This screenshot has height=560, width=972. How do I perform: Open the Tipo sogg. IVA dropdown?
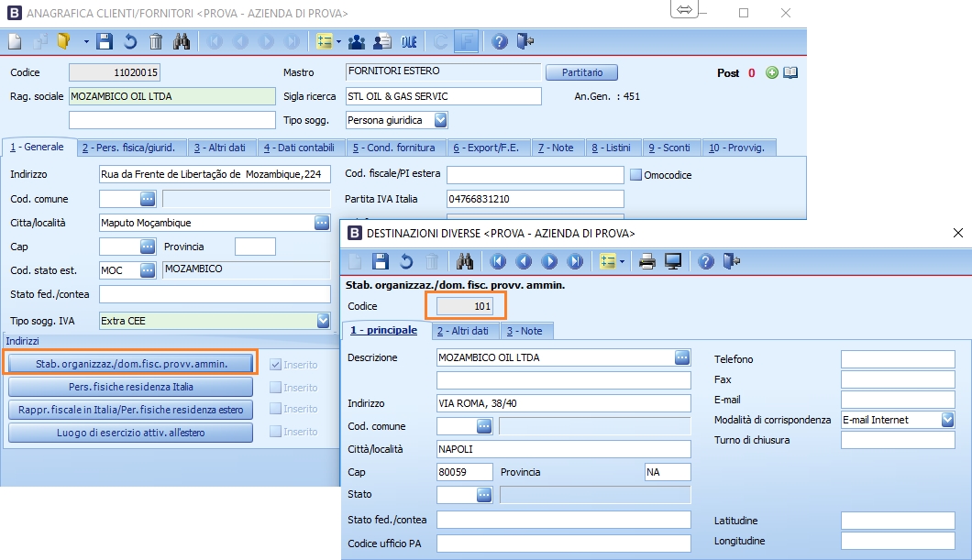click(x=323, y=321)
